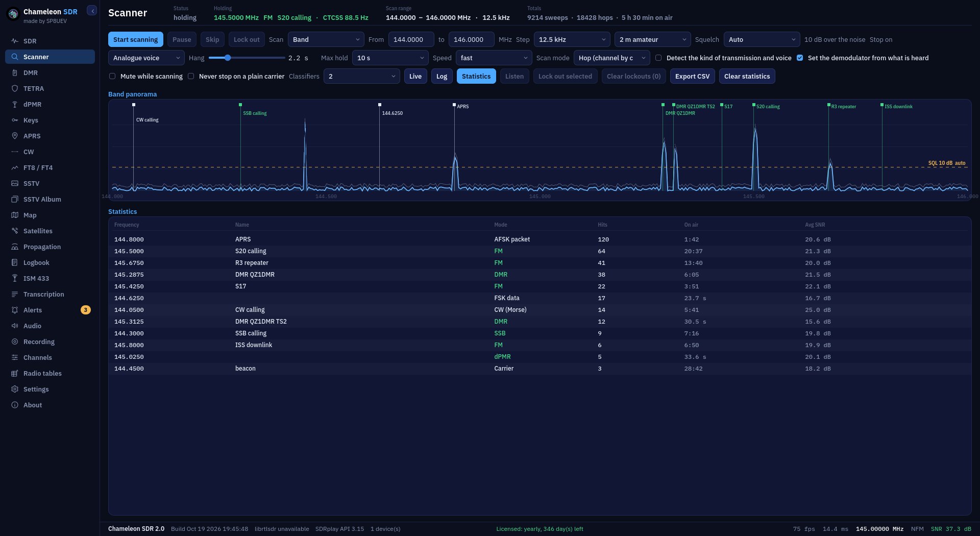
Task: Open the SDR page icon in sidebar
Action: pos(15,41)
